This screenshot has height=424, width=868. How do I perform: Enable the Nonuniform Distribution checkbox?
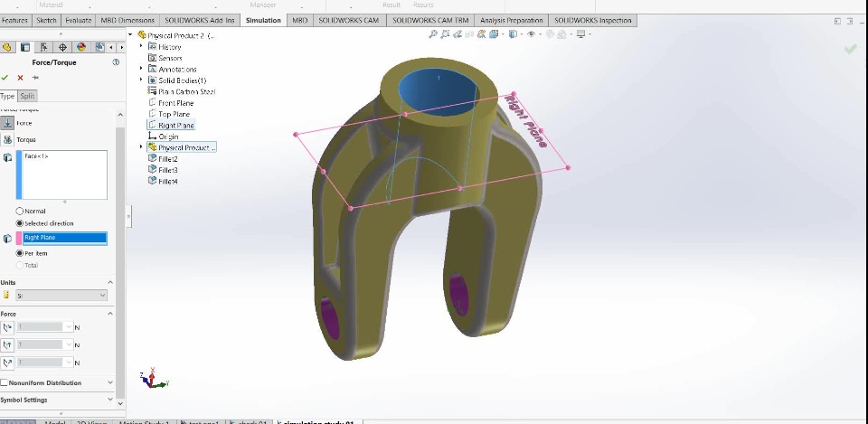[4, 382]
